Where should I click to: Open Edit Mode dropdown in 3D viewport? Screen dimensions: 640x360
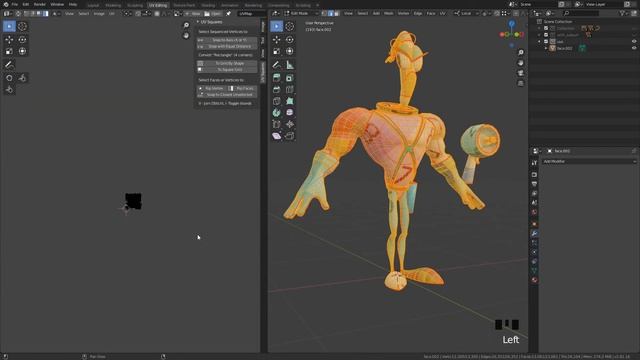pyautogui.click(x=301, y=13)
